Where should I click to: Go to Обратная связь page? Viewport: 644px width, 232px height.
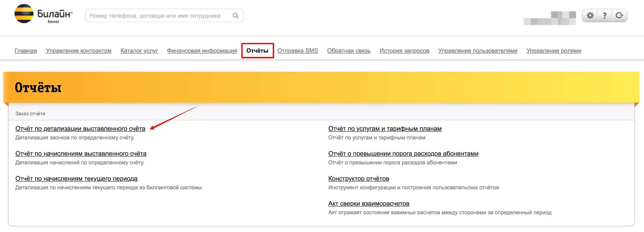(349, 51)
